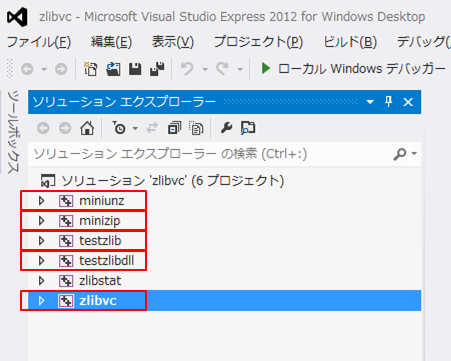
Task: Click the Undo toolbar icon
Action: [x=187, y=69]
